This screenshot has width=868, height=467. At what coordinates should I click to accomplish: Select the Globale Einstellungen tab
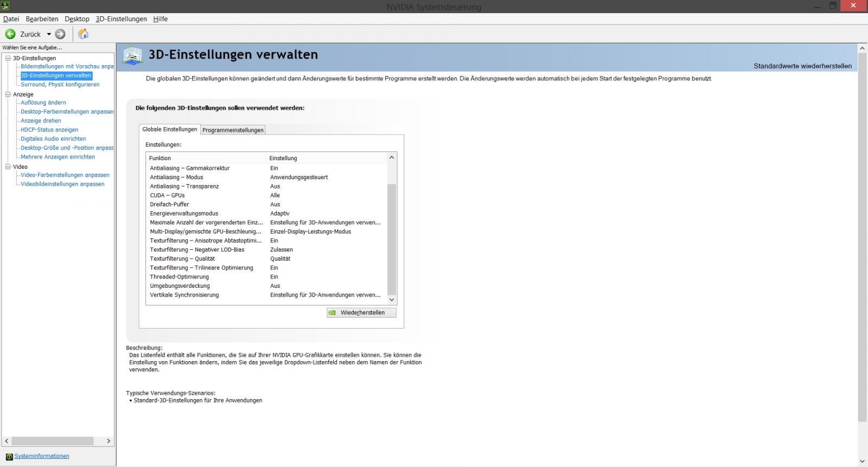[170, 129]
